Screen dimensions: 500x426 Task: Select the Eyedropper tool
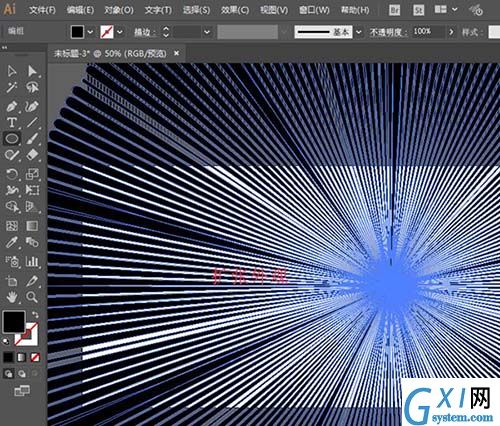tap(12, 242)
